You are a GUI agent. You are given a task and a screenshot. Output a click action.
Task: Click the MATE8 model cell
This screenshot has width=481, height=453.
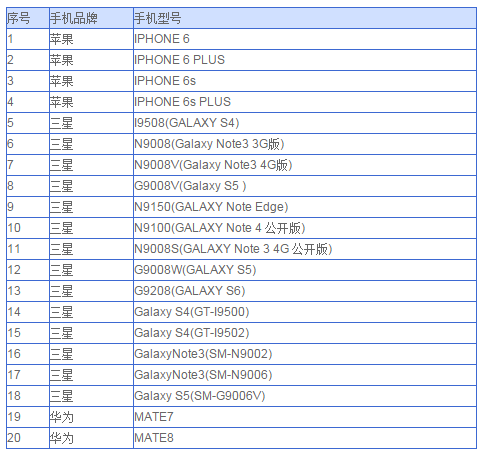click(x=305, y=438)
